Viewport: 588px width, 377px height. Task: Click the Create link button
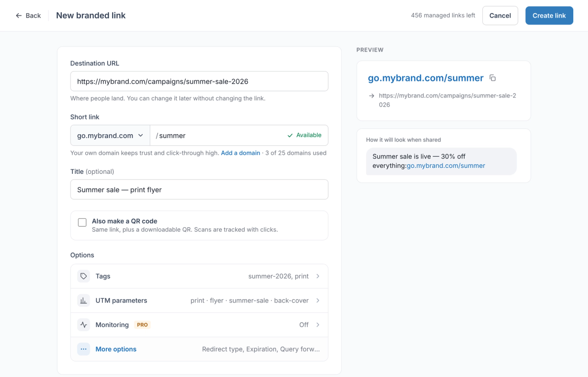tap(549, 16)
